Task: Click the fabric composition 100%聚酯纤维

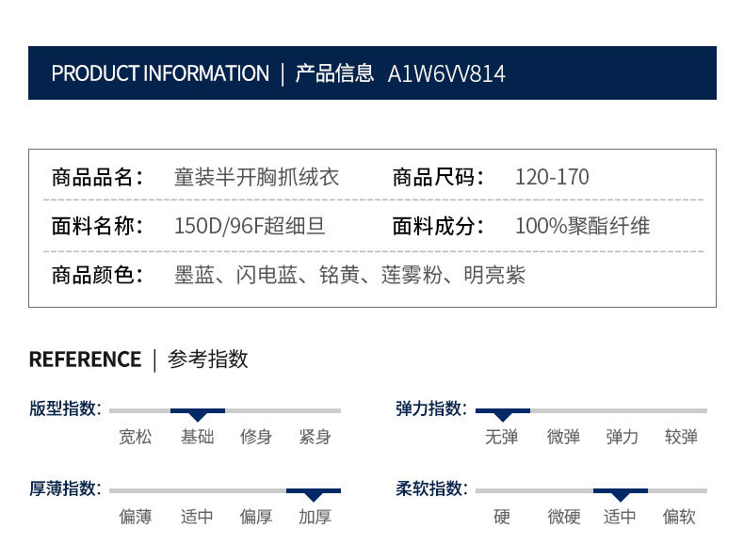Action: (x=582, y=226)
